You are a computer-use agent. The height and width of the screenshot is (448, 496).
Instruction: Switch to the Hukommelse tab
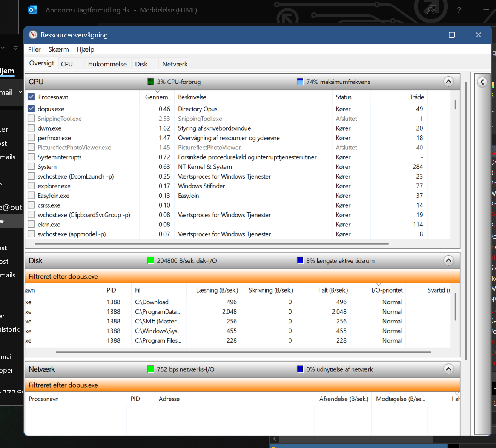107,64
